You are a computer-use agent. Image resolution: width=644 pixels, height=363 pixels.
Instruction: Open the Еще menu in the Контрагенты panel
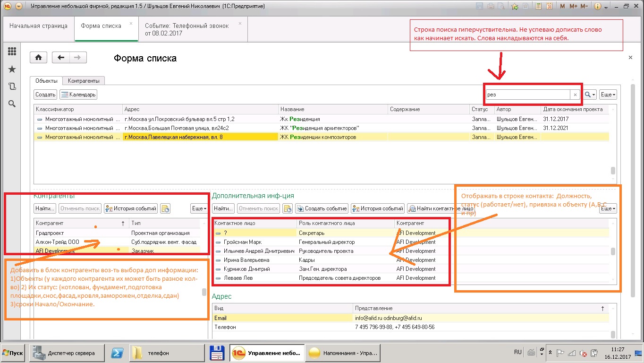click(199, 208)
